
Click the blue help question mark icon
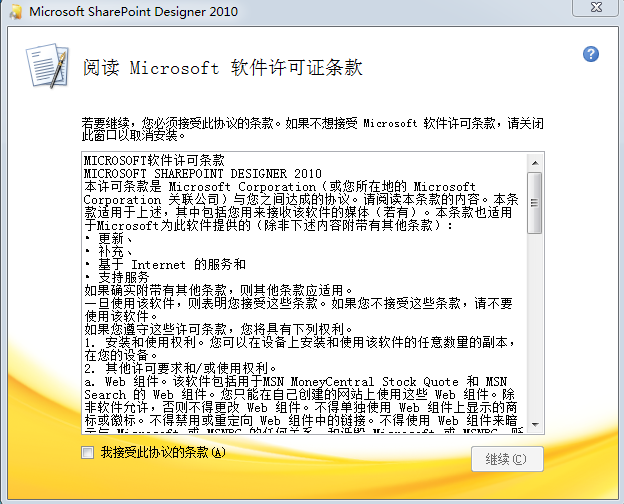[591, 54]
